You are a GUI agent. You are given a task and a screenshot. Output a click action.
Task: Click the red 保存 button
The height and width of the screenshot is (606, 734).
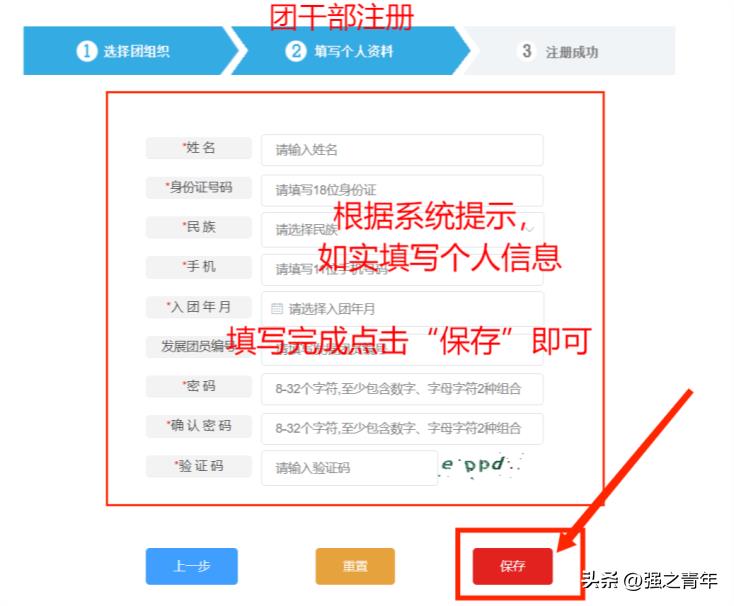[x=512, y=566]
